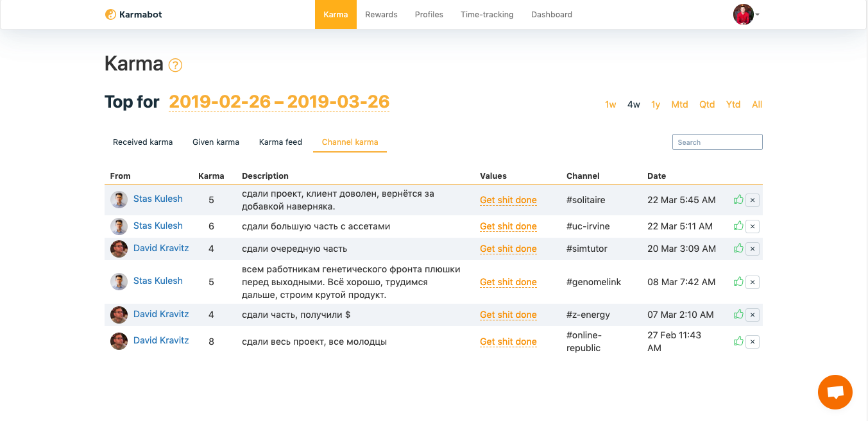Go to Profiles page
This screenshot has height=421, width=868.
[429, 14]
